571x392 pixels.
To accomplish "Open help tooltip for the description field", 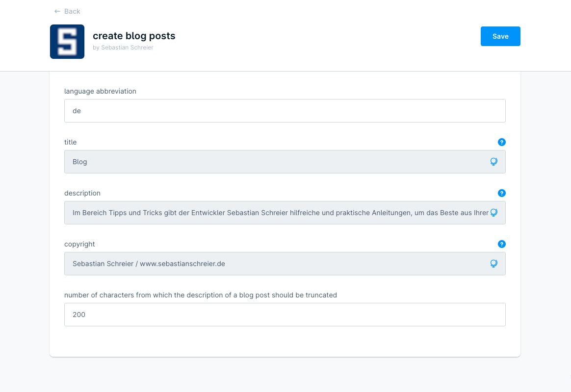I will pos(501,193).
